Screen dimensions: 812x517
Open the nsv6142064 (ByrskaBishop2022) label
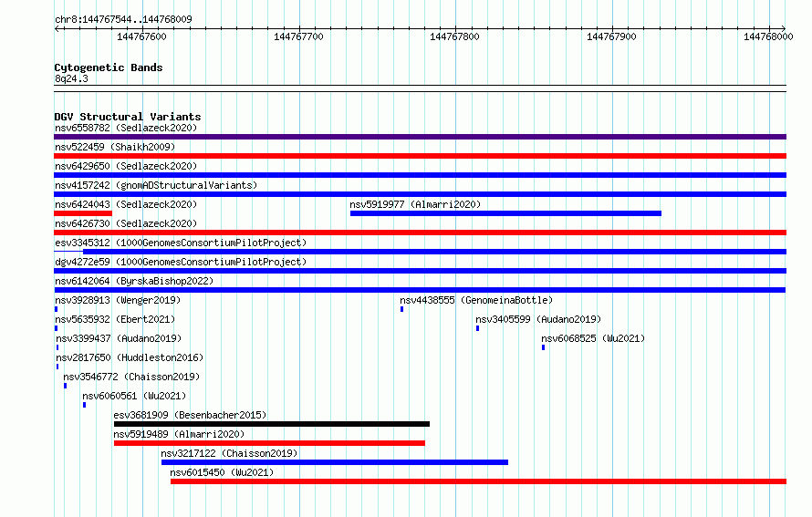[134, 281]
